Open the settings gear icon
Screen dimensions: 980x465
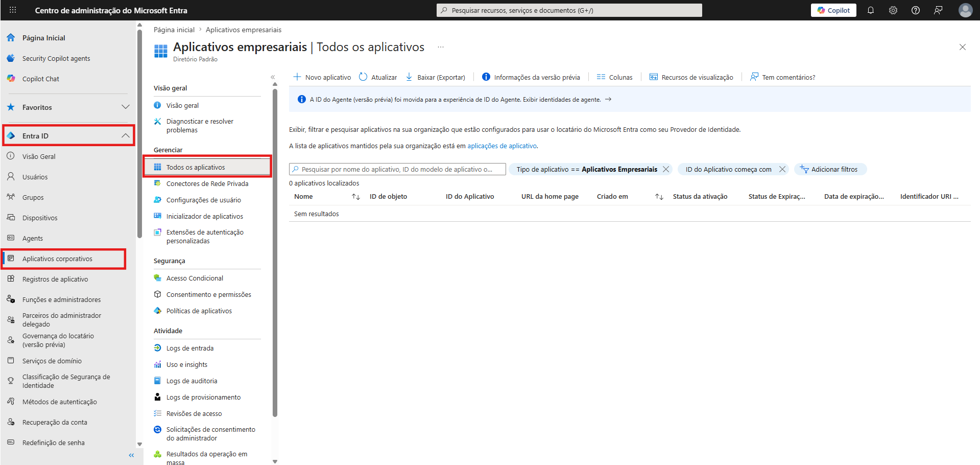[893, 10]
